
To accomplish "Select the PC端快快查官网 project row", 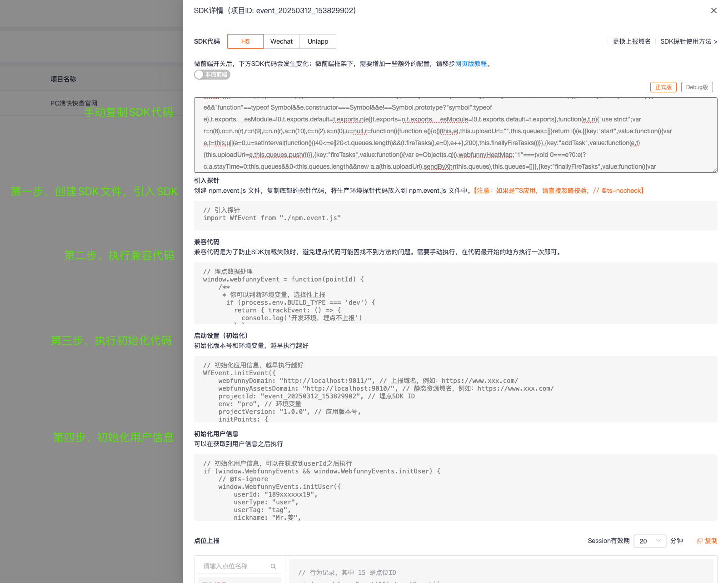I will click(74, 103).
